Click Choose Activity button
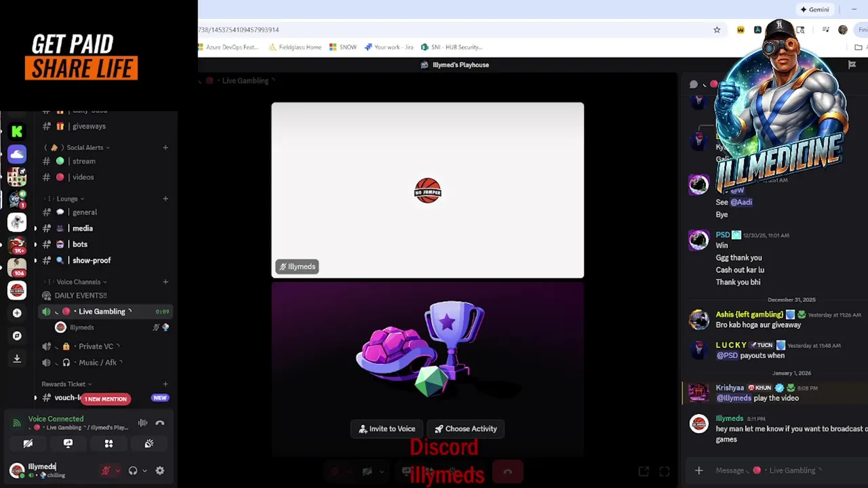Screen dimensions: 868x488 [x=466, y=428]
